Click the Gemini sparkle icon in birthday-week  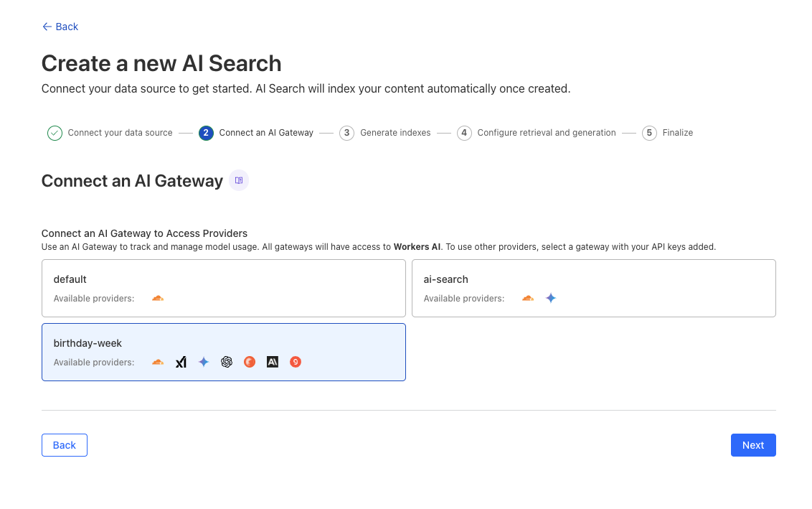point(204,362)
